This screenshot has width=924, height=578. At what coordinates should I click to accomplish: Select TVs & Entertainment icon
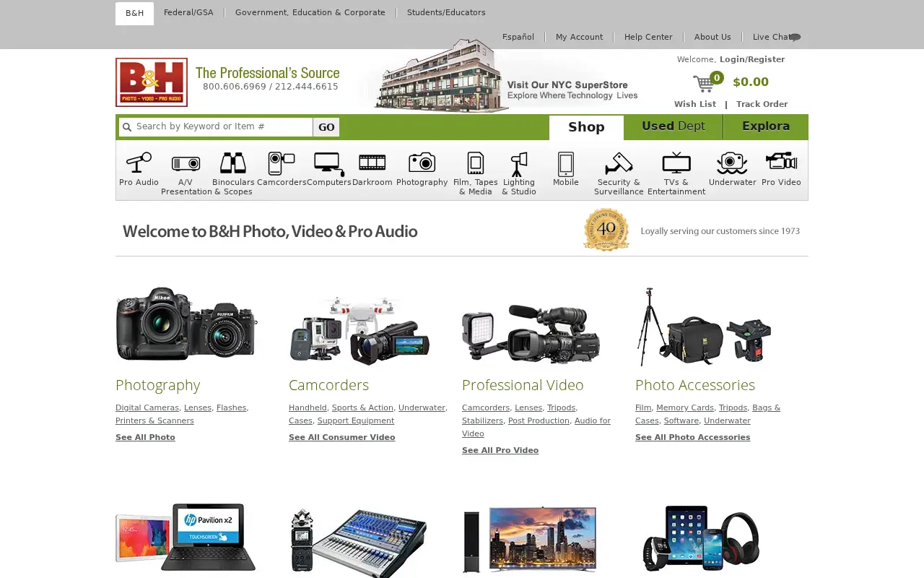(x=676, y=163)
